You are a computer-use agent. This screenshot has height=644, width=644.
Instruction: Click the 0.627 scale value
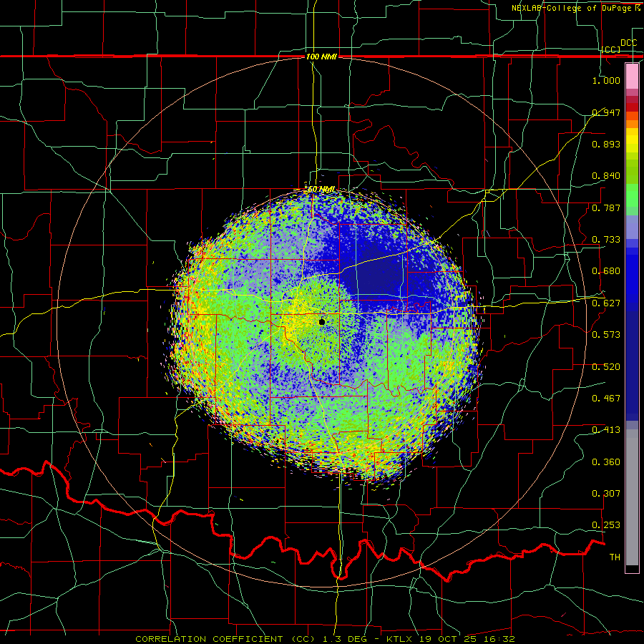click(x=606, y=303)
